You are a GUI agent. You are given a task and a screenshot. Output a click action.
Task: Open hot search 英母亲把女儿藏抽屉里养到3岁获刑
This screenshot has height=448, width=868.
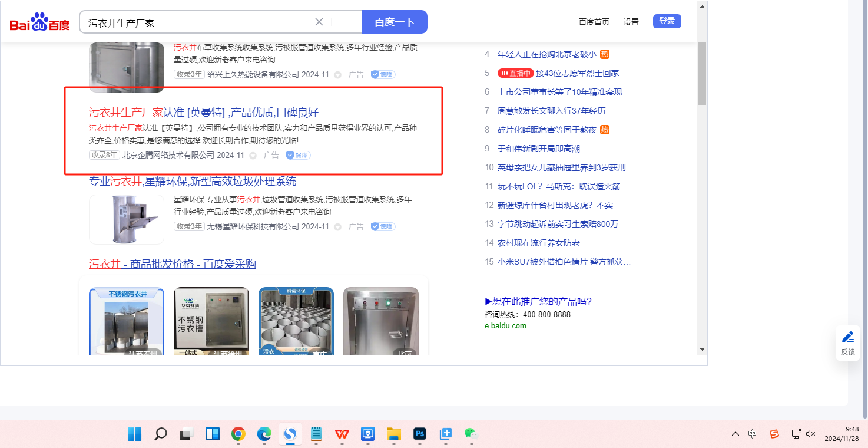coord(562,167)
